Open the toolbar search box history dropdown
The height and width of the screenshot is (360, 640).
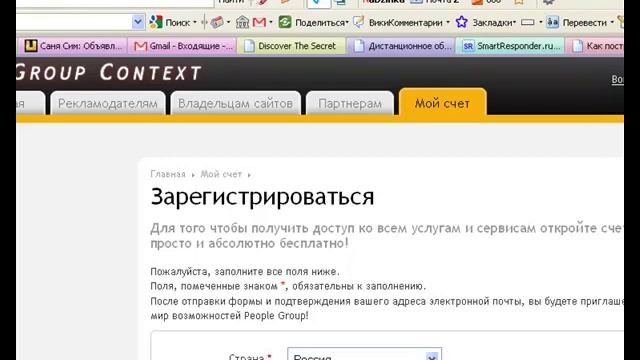click(138, 22)
